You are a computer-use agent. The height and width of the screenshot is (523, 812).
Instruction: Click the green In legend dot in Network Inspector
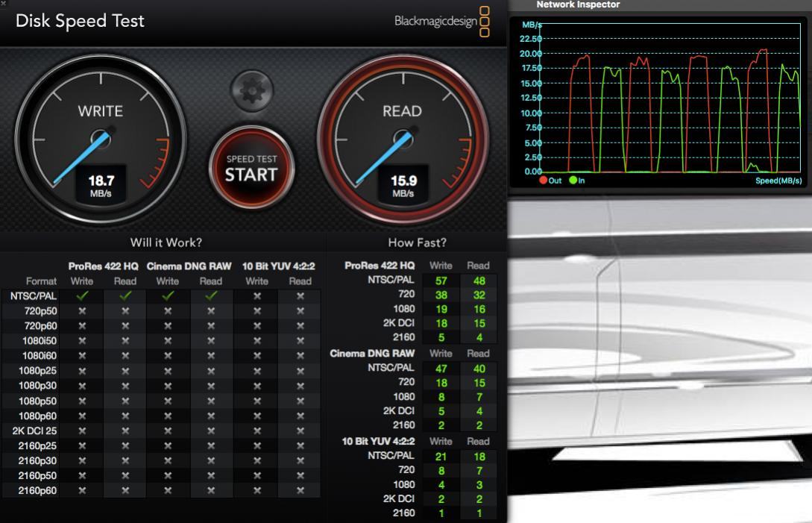(x=573, y=181)
